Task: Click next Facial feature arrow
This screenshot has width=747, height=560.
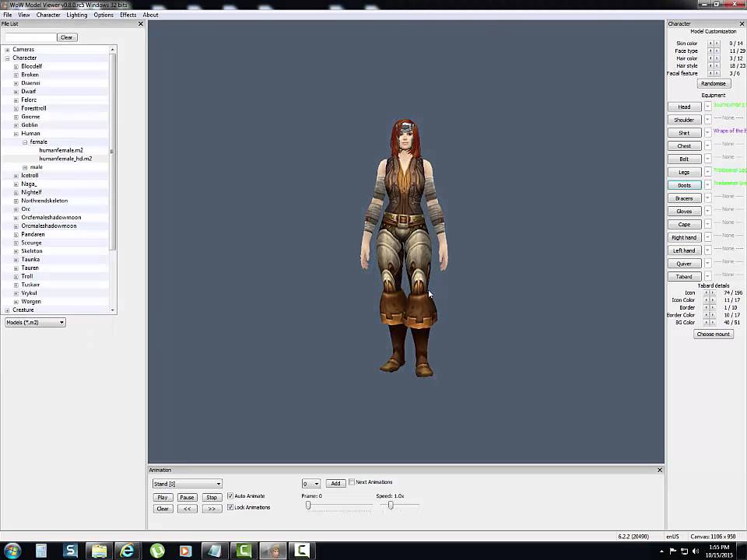Action: click(x=717, y=73)
